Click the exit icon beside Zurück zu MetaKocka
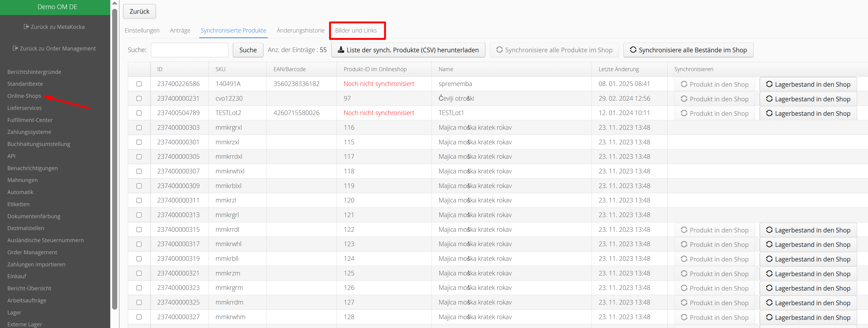The image size is (868, 328). tap(26, 27)
